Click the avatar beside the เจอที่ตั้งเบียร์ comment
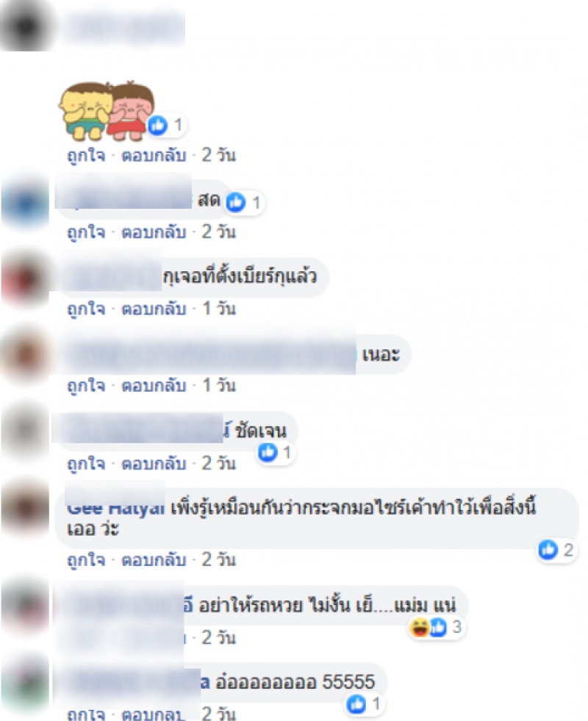 pos(25,277)
